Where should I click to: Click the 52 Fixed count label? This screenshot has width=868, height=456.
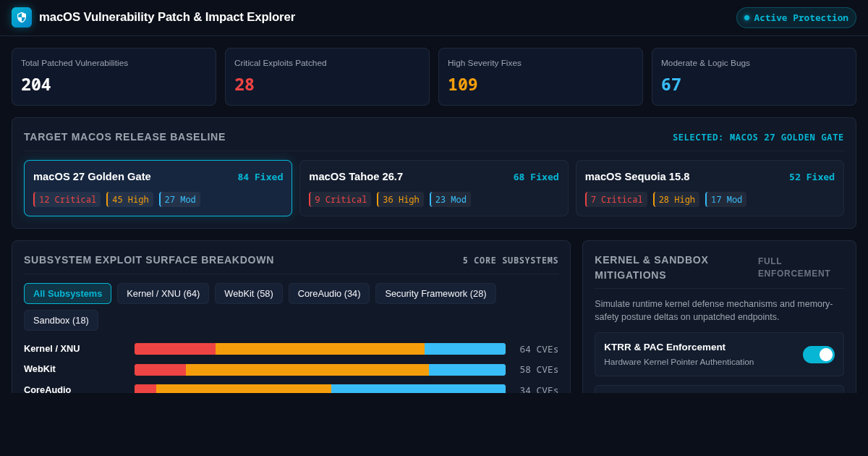point(812,177)
